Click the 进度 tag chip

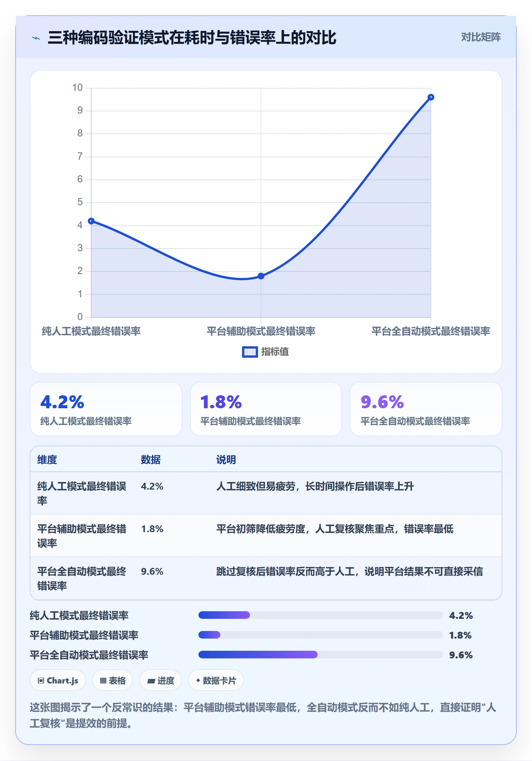click(160, 680)
